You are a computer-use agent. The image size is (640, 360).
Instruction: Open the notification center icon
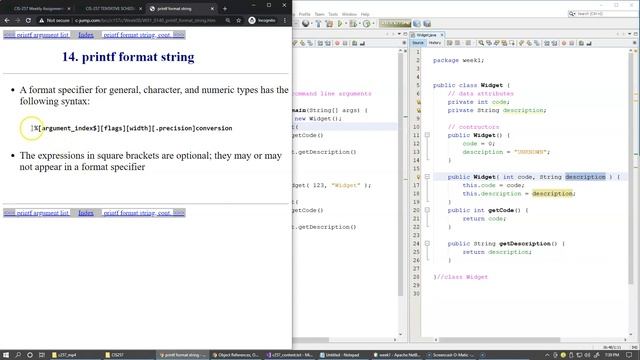point(629,355)
